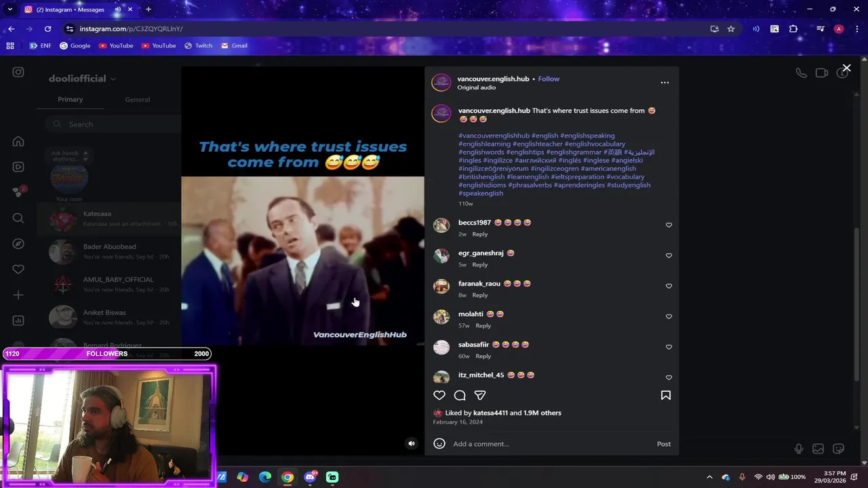This screenshot has height=488, width=868.
Task: Reply to sabasafiir's comment
Action: [483, 357]
